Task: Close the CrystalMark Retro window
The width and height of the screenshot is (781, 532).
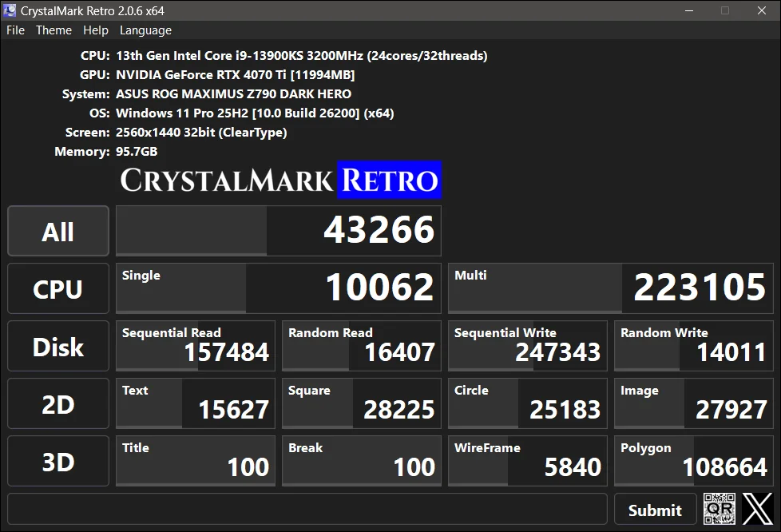Action: click(762, 10)
